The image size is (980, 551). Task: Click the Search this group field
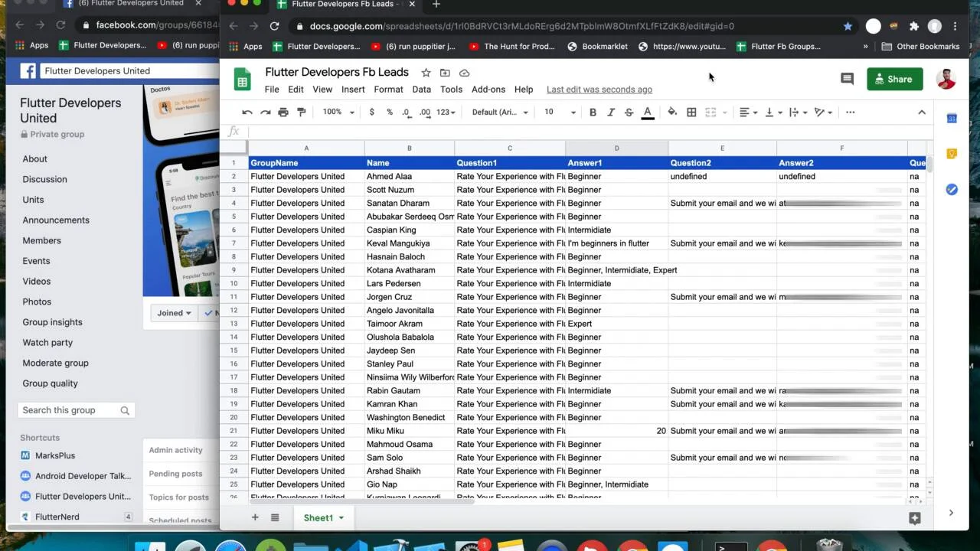pos(69,410)
